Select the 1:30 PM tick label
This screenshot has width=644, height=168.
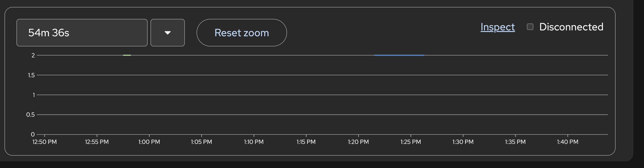coord(463,142)
